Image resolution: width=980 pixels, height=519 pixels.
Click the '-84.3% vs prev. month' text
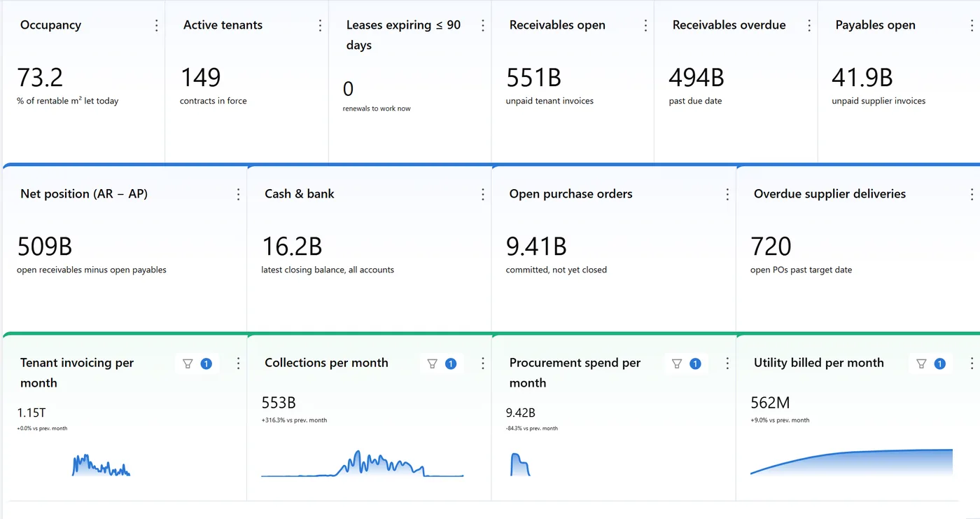click(x=532, y=428)
